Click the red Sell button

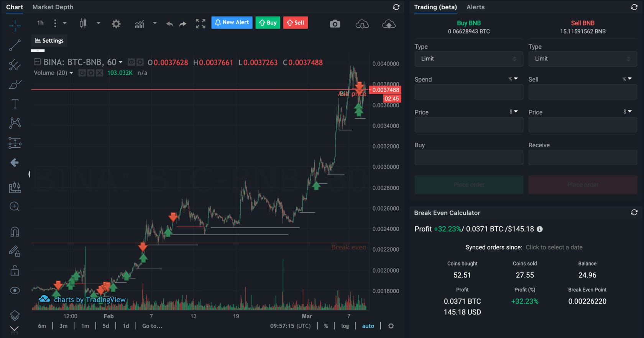pos(296,23)
